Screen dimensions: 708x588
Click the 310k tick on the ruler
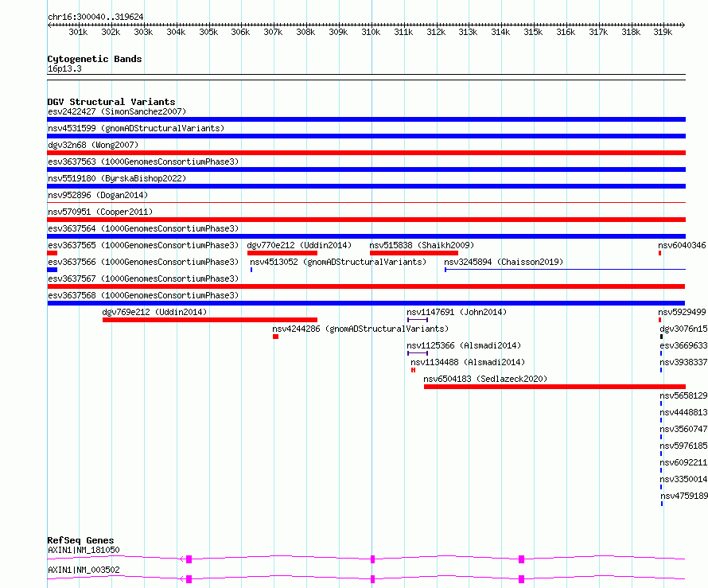point(371,33)
